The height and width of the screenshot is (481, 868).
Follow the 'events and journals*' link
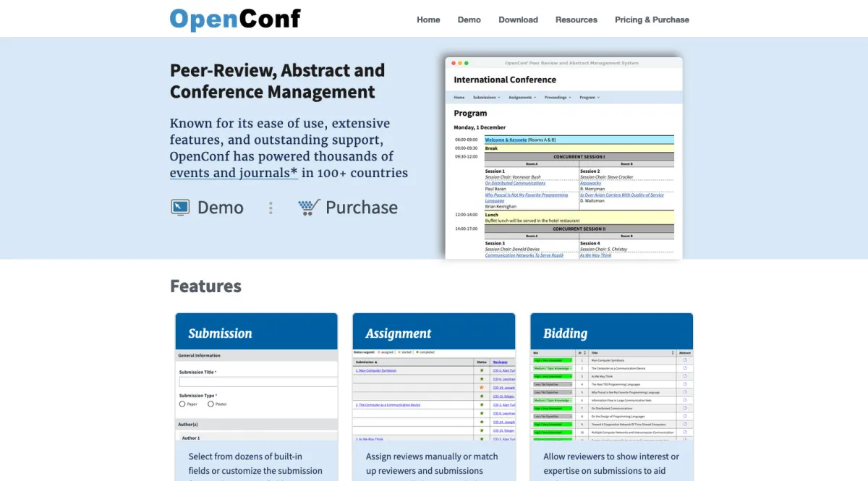[234, 173]
